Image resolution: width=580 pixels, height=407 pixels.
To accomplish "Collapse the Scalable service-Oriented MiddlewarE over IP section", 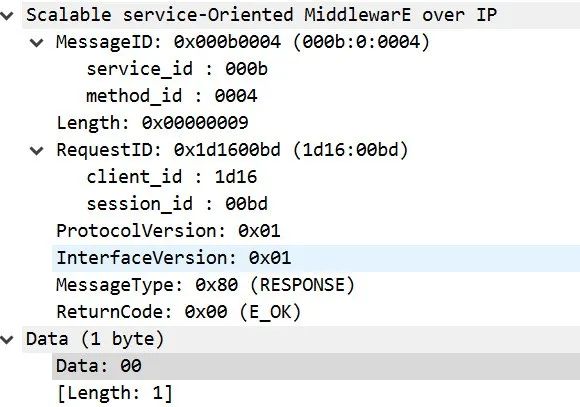I will point(7,16).
